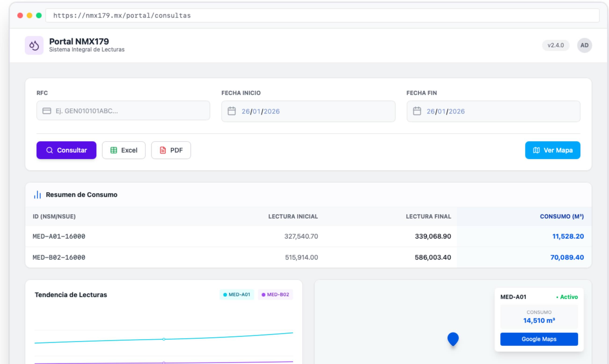Click the calendar icon in Fecha Fin
Screen dimensions: 609x364
coord(417,111)
